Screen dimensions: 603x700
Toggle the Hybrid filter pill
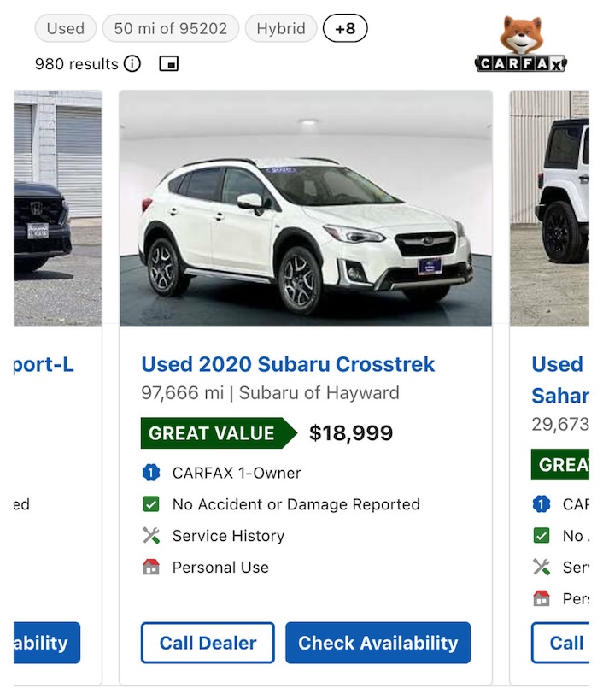click(281, 28)
